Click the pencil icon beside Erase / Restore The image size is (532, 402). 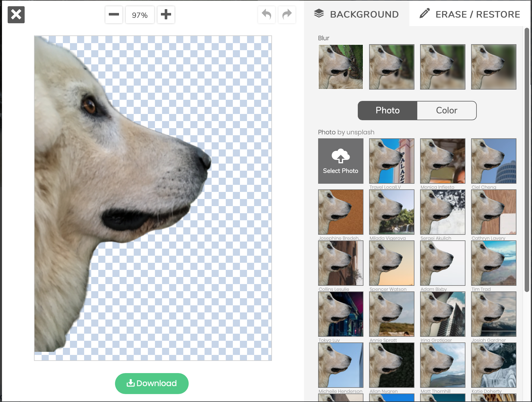coord(425,13)
